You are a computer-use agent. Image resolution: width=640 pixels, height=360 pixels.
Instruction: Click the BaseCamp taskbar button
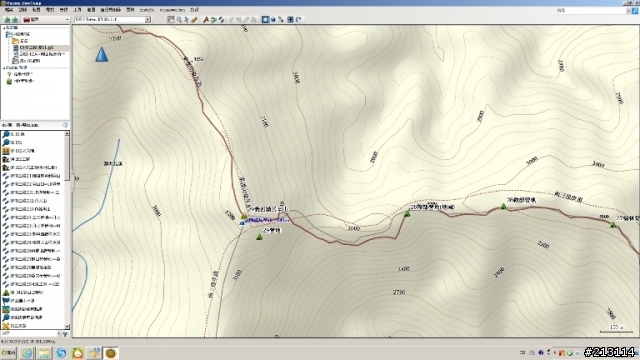(x=111, y=353)
